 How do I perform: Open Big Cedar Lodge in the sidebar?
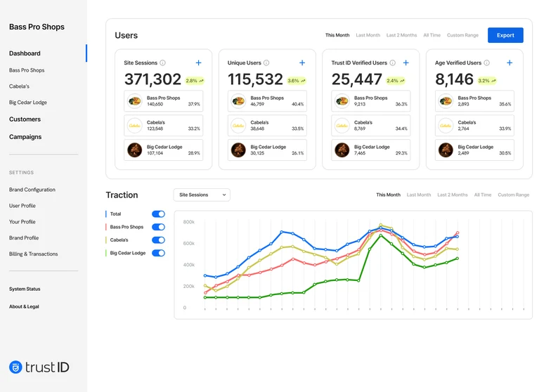click(x=28, y=103)
